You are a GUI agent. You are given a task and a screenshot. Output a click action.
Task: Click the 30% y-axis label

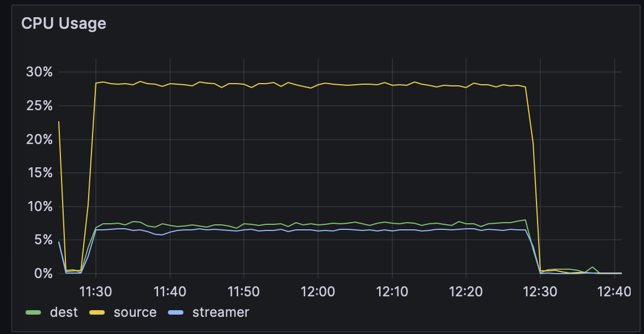pos(39,72)
